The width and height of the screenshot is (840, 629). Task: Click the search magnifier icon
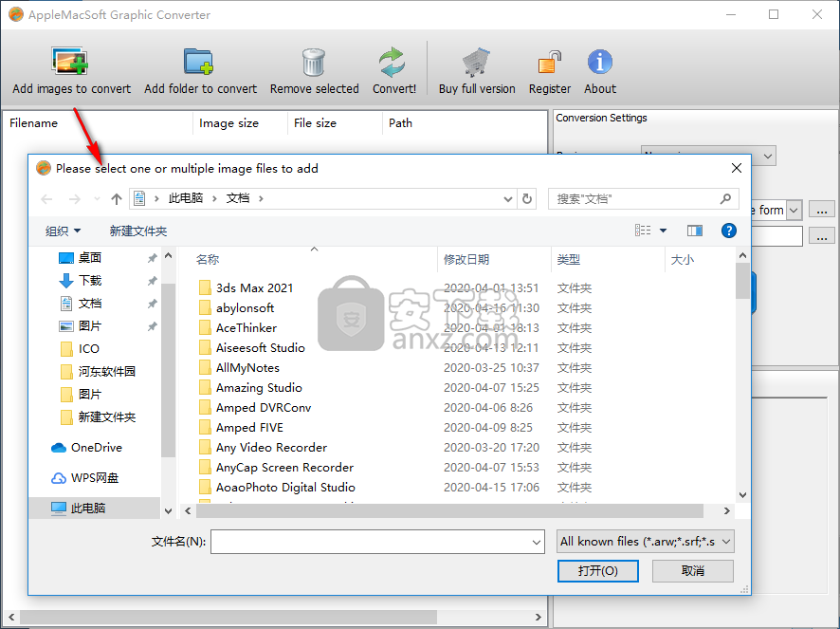(x=725, y=199)
